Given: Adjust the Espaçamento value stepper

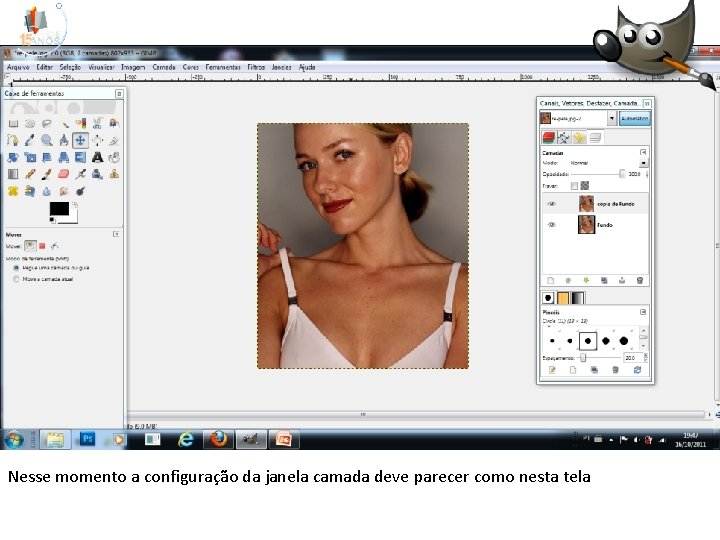Looking at the screenshot, I should pos(646,357).
